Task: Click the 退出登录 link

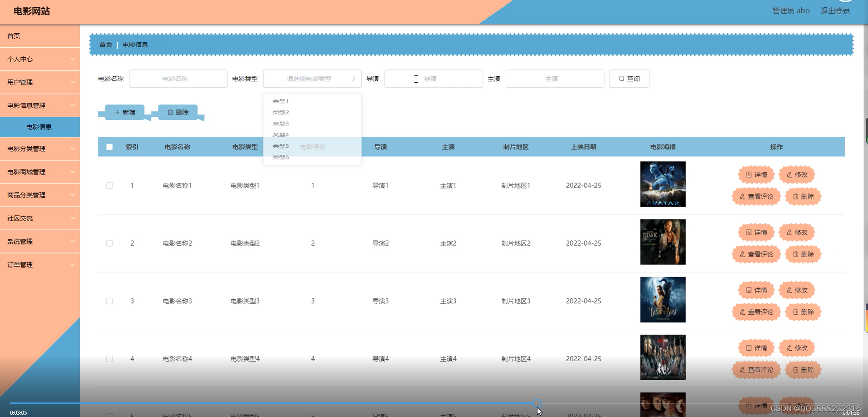Action: pos(835,10)
